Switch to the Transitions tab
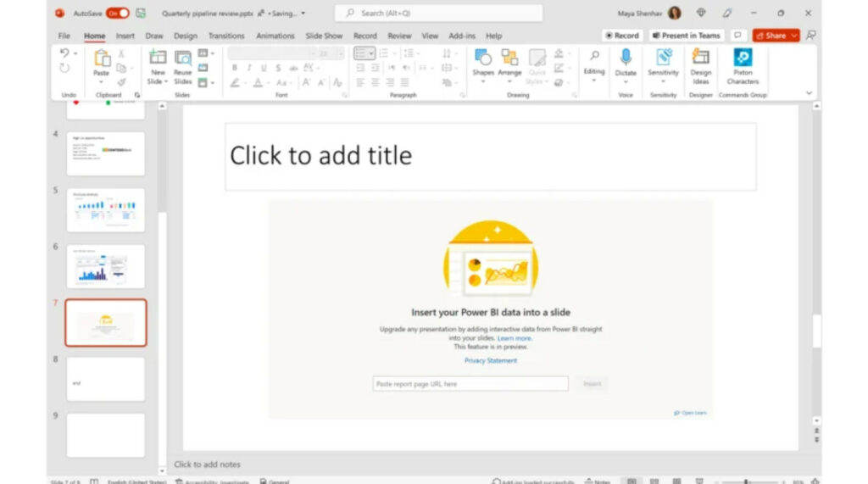The height and width of the screenshot is (484, 868). pos(226,36)
